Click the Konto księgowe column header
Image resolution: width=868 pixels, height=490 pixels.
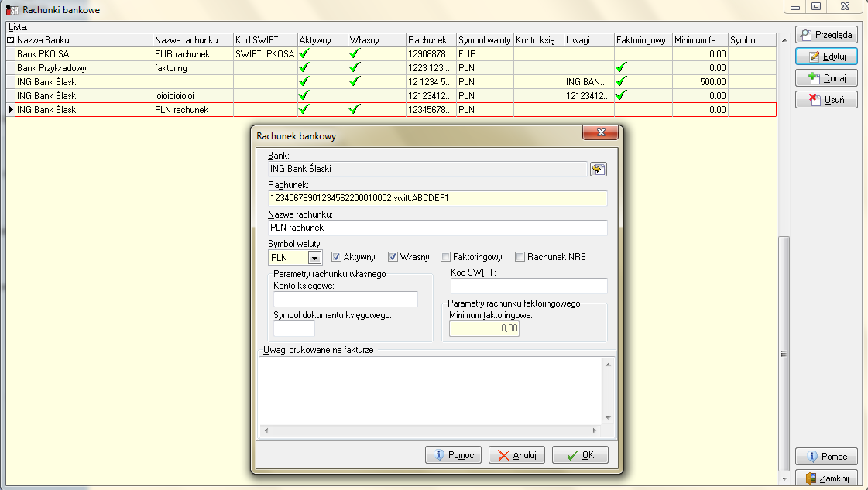(x=539, y=39)
